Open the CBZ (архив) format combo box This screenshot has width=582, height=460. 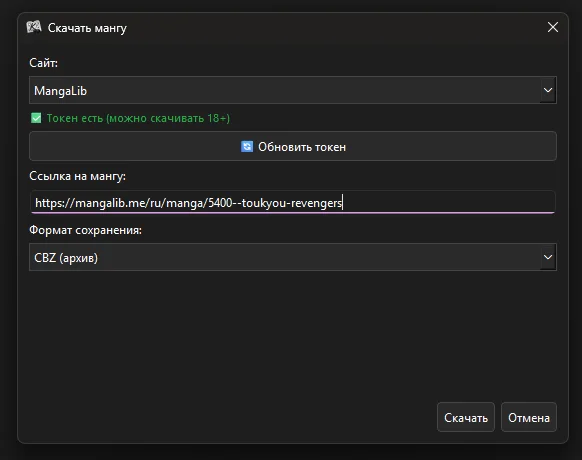point(292,257)
